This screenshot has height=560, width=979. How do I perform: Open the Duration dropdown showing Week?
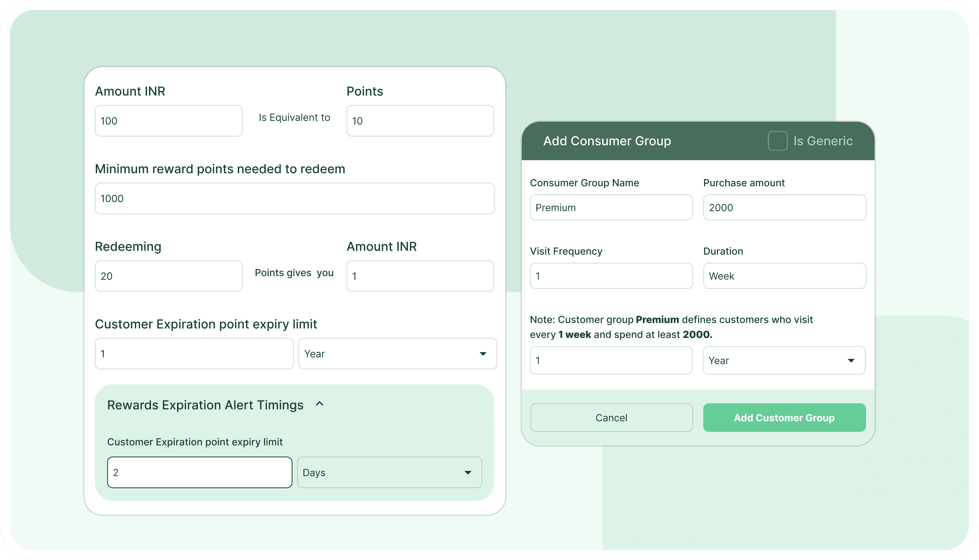[784, 276]
